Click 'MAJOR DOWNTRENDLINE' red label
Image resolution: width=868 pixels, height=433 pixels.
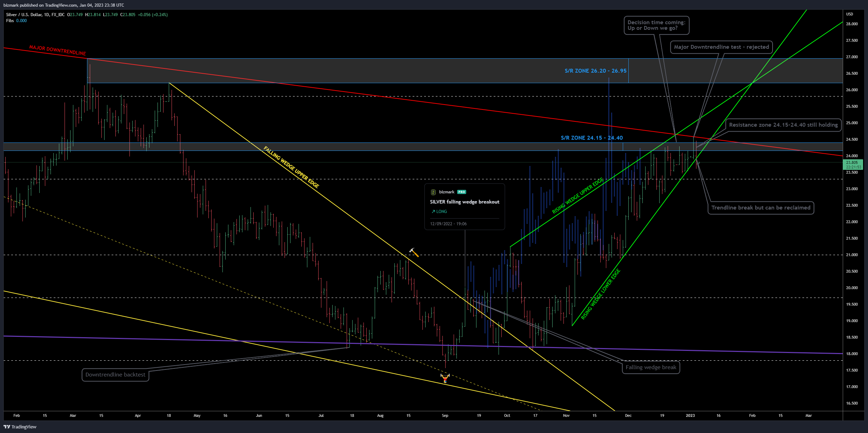point(58,50)
